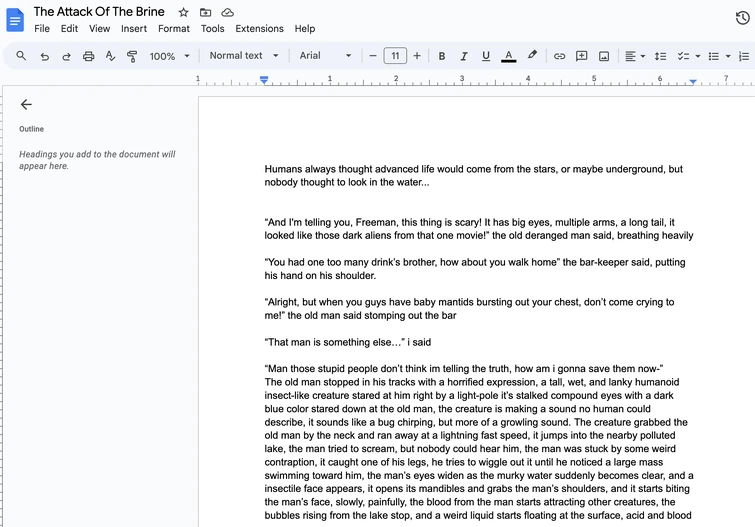Click the document title The Attack Of The Brine
The image size is (755, 527).
(99, 12)
